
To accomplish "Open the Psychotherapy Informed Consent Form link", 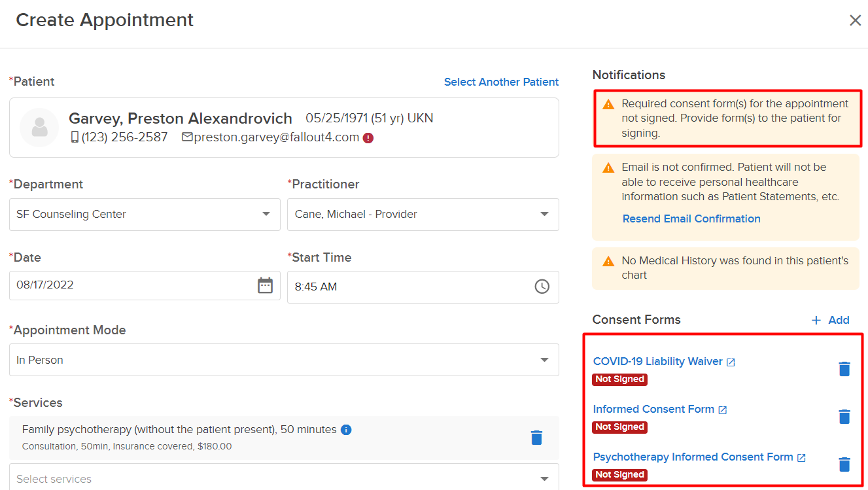I will (x=693, y=457).
